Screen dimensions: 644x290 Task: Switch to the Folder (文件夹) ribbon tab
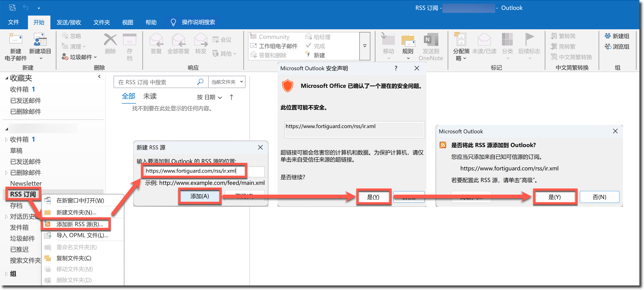[x=101, y=22]
